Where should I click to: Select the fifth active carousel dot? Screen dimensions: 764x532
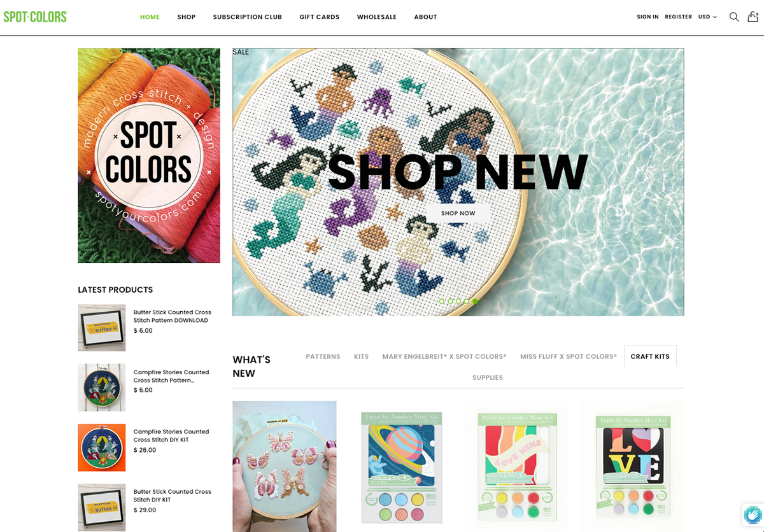pyautogui.click(x=475, y=301)
